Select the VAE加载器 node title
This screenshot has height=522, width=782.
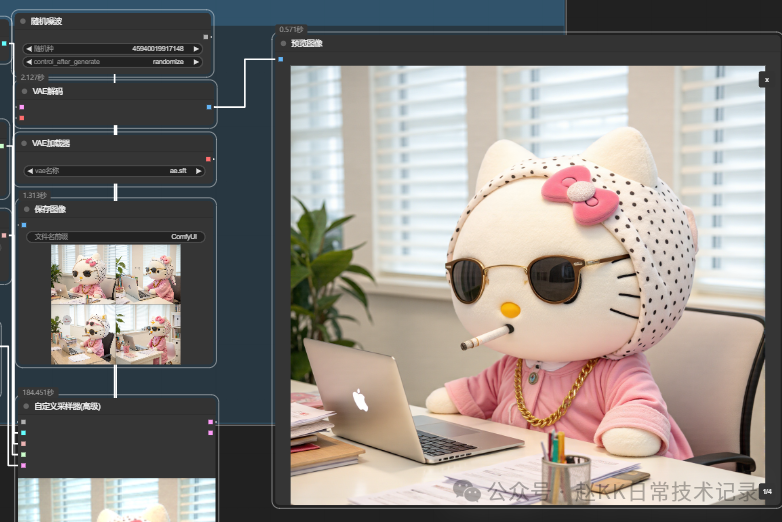coord(51,144)
